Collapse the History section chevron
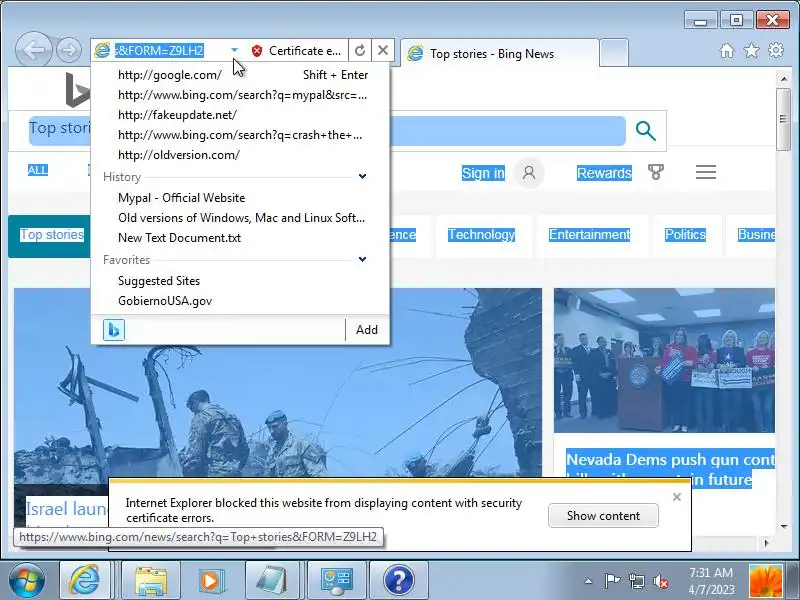Viewport: 800px width, 600px height. click(x=362, y=177)
